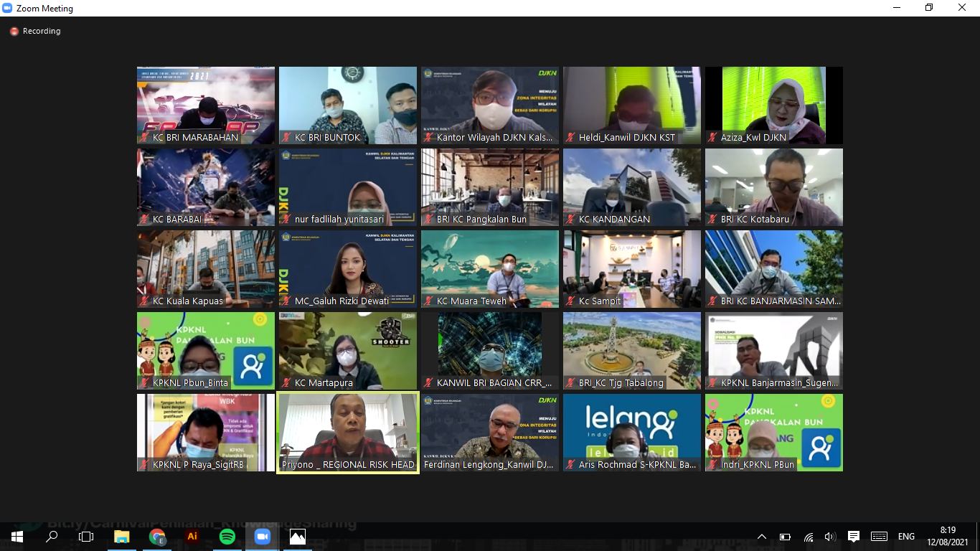Open Spotify from the taskbar
The width and height of the screenshot is (980, 551).
point(227,537)
